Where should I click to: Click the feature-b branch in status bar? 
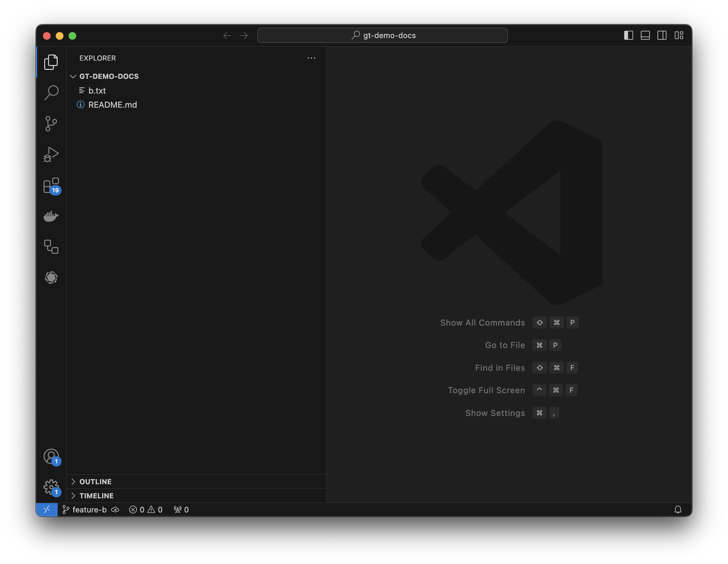click(x=85, y=509)
